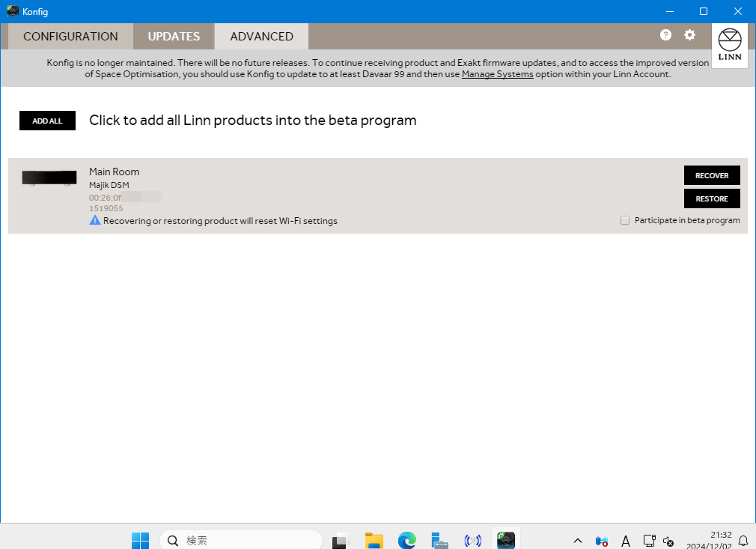The width and height of the screenshot is (756, 549).
Task: Expand the hidden system tray icons
Action: pos(577,541)
